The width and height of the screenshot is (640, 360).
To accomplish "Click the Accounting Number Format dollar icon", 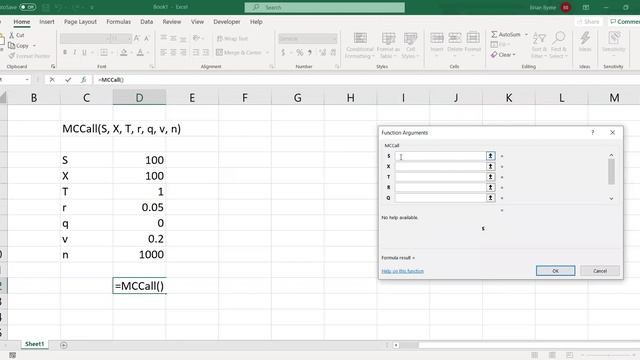I will pyautogui.click(x=283, y=53).
